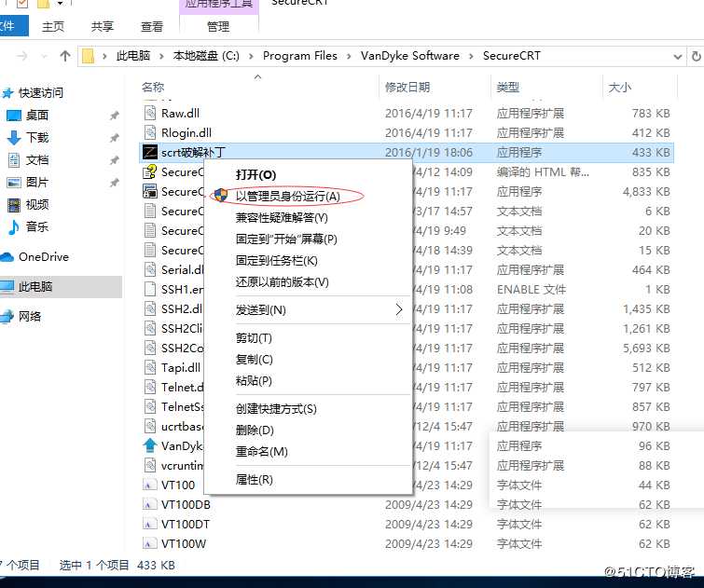Go to VanDyke Software breadcrumb

click(410, 56)
